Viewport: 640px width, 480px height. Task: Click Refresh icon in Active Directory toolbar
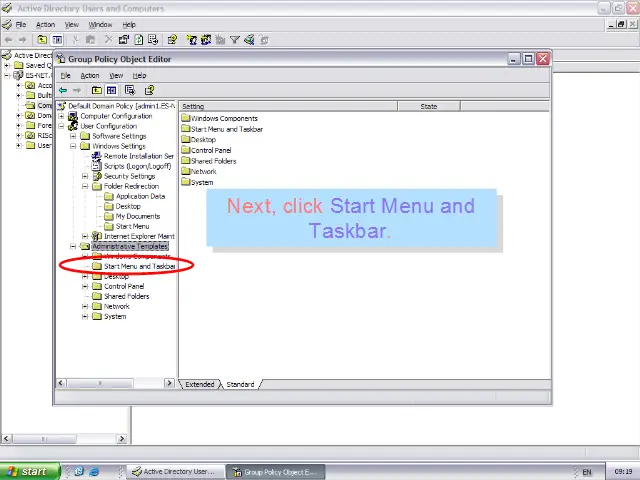coord(139,40)
